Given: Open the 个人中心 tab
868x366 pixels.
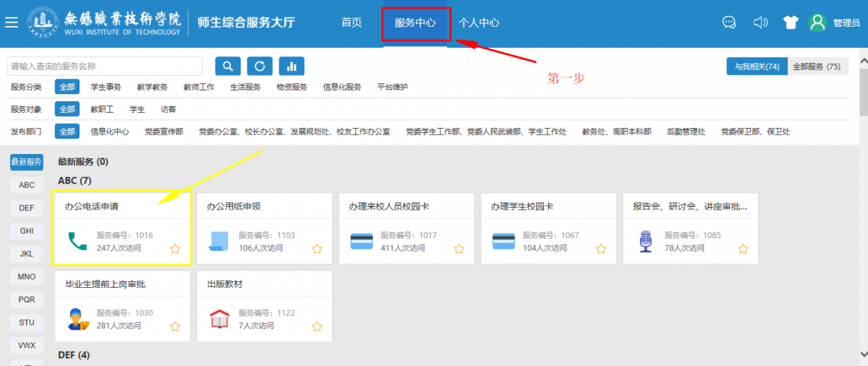Looking at the screenshot, I should tap(479, 22).
